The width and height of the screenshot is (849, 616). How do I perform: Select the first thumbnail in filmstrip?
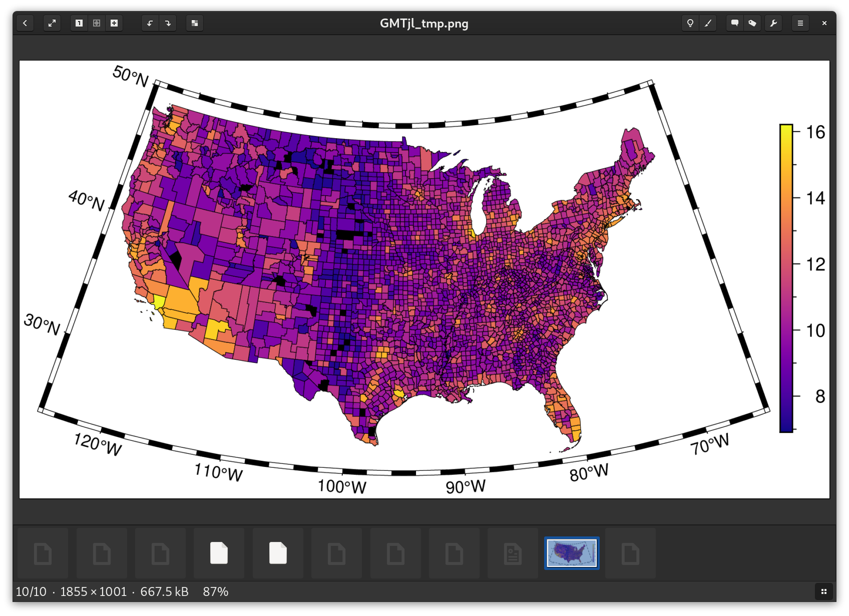click(43, 553)
